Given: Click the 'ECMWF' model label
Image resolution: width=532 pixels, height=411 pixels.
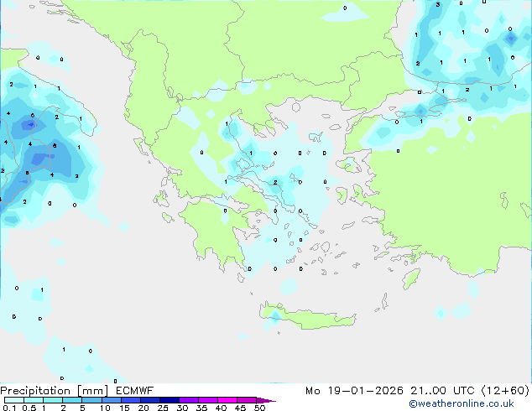Looking at the screenshot, I should [135, 391].
